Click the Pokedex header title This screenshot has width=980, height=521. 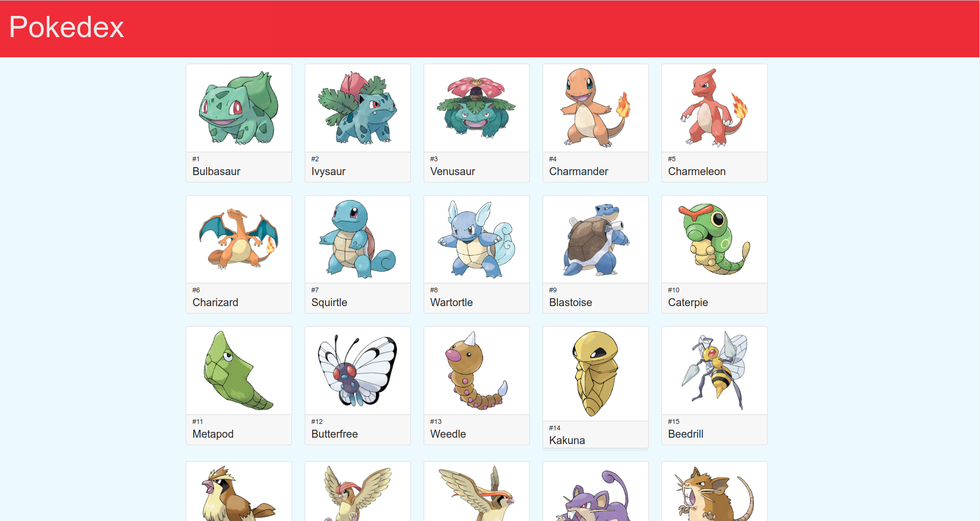tap(66, 27)
